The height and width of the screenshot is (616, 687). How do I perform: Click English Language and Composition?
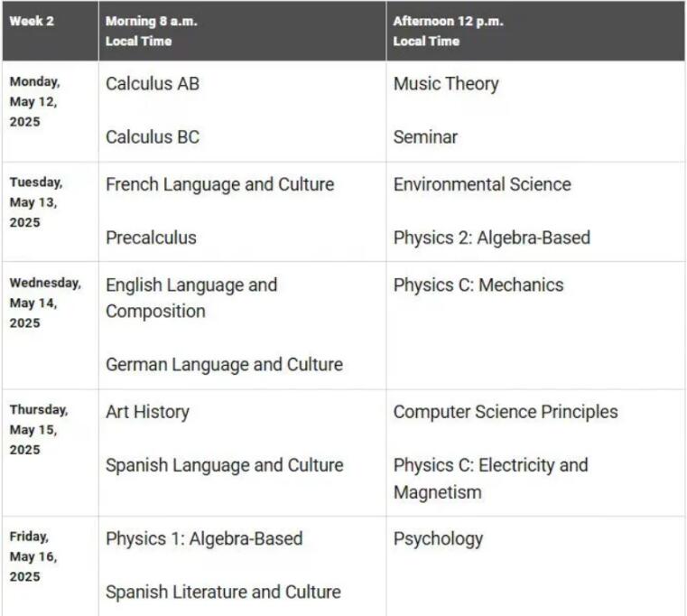tap(191, 297)
